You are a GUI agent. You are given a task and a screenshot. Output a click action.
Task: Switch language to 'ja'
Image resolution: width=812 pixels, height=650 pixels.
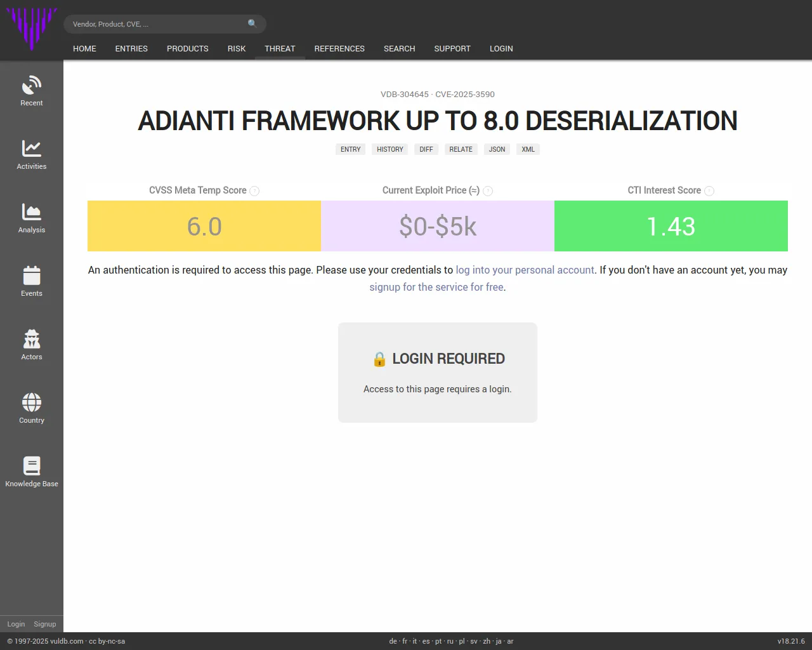(x=499, y=641)
